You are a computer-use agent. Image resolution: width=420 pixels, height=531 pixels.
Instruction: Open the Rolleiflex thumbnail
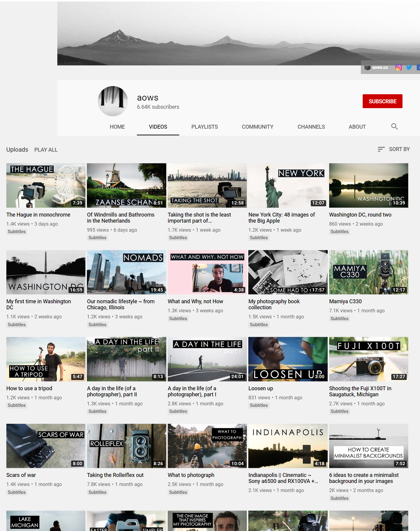126,446
